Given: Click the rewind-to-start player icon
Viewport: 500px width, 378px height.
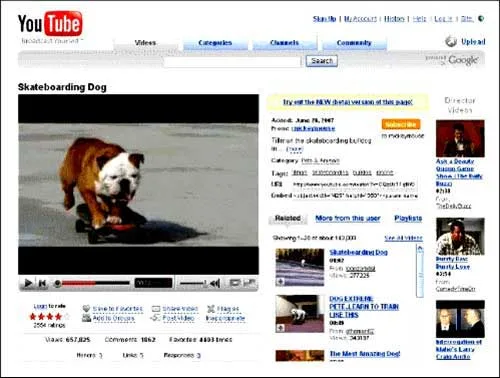Looking at the screenshot, I should click(42, 283).
